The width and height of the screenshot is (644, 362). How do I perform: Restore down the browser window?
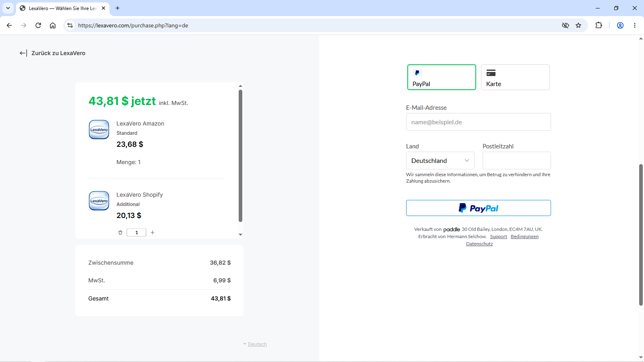(x=616, y=8)
